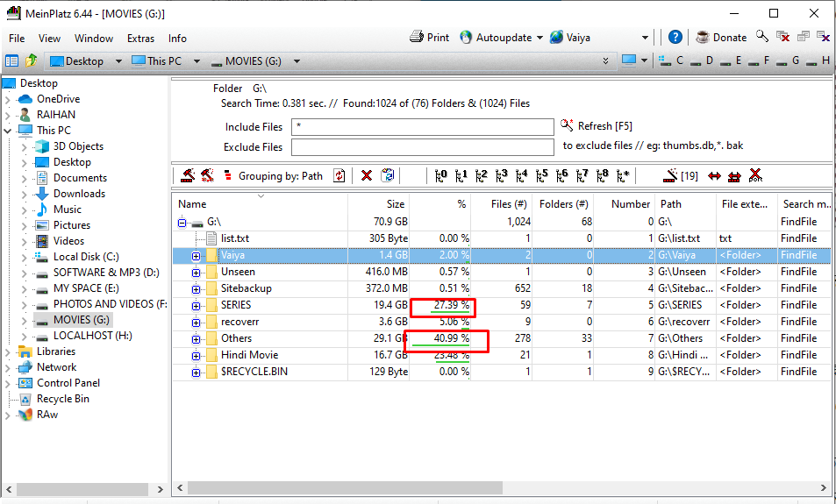
Task: Open the File menu
Action: click(x=17, y=39)
